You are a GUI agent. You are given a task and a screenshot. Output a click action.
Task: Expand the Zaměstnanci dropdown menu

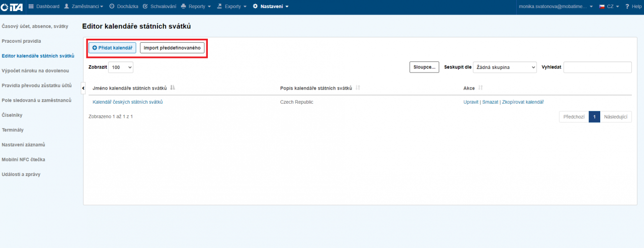click(x=84, y=7)
